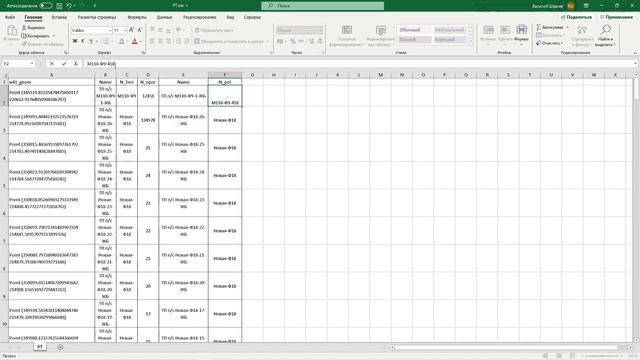Open Insert Function fx dialog
Screen dimensions: 640x360
tap(76, 64)
